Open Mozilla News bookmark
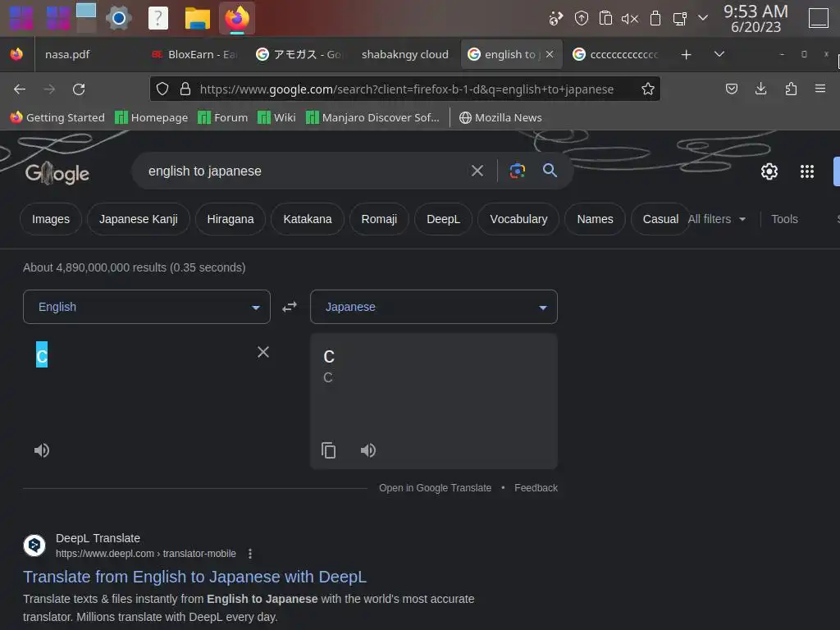 500,117
